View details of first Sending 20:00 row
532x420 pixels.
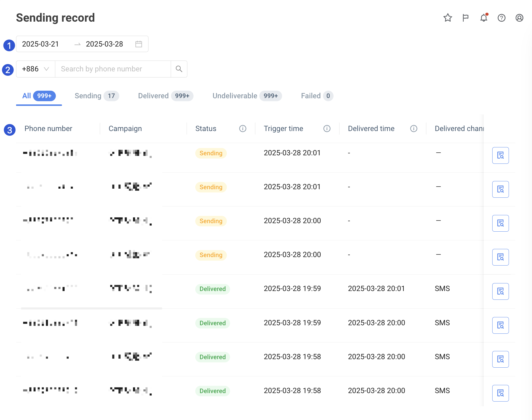[x=500, y=223]
